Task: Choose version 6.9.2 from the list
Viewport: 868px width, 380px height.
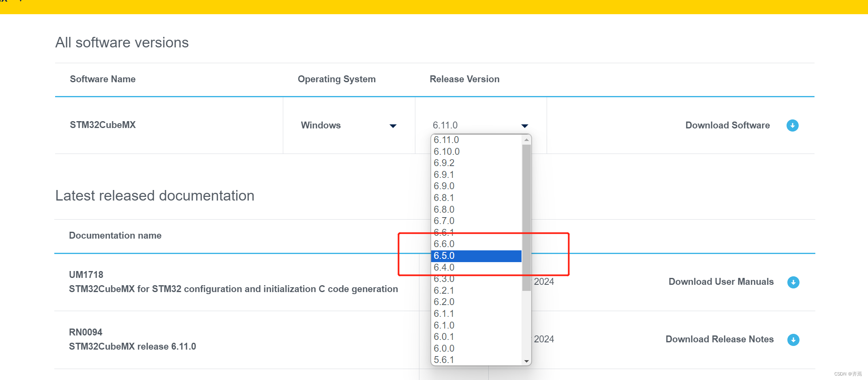Action: click(477, 163)
